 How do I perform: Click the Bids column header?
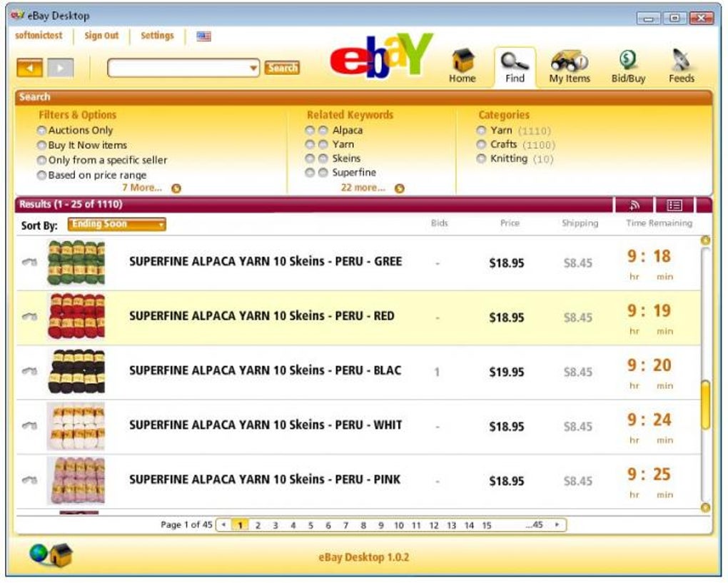pos(439,223)
